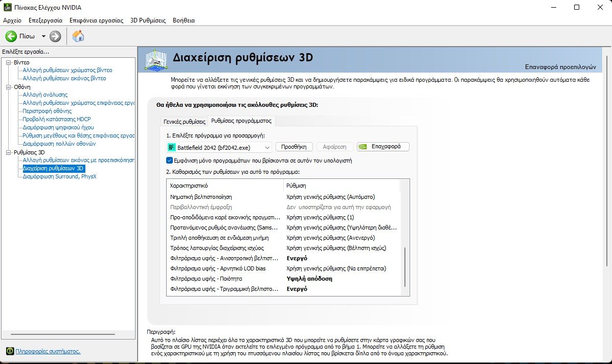This screenshot has height=364, width=612.
Task: Open the Βοήθεια menu
Action: (x=184, y=20)
